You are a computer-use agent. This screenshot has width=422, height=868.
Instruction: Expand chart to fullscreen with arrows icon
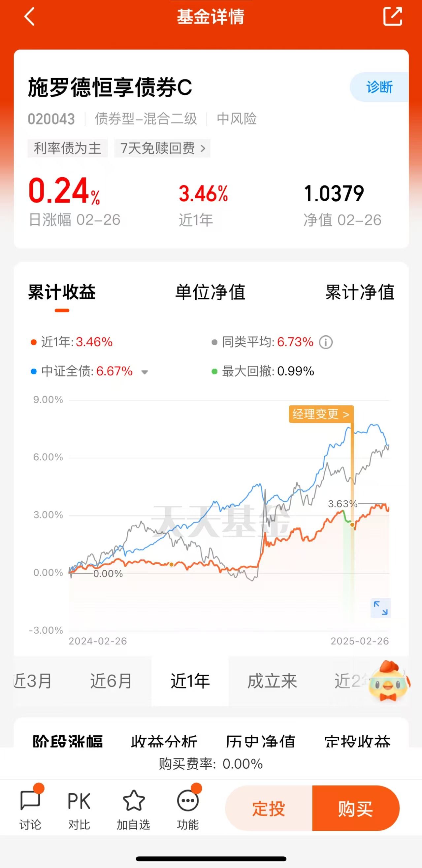[x=380, y=608]
